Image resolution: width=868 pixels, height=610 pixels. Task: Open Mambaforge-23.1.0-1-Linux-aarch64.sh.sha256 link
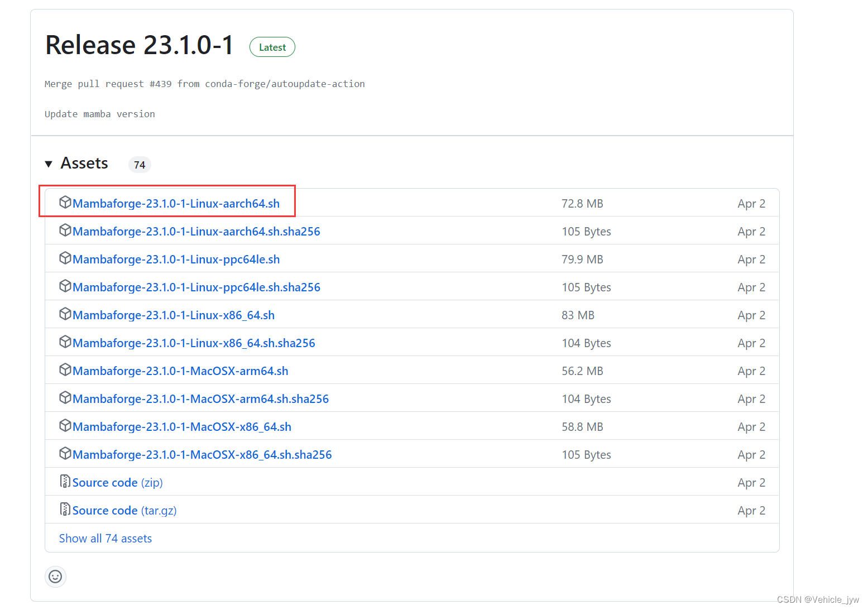(196, 232)
